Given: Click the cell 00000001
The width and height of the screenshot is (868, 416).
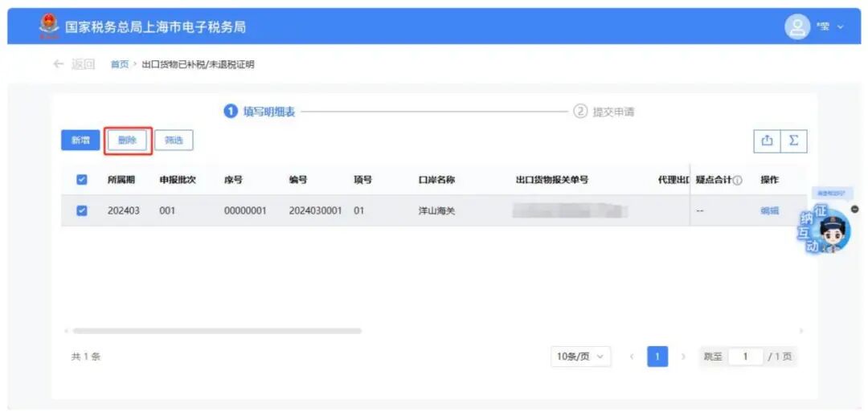Looking at the screenshot, I should [x=245, y=210].
